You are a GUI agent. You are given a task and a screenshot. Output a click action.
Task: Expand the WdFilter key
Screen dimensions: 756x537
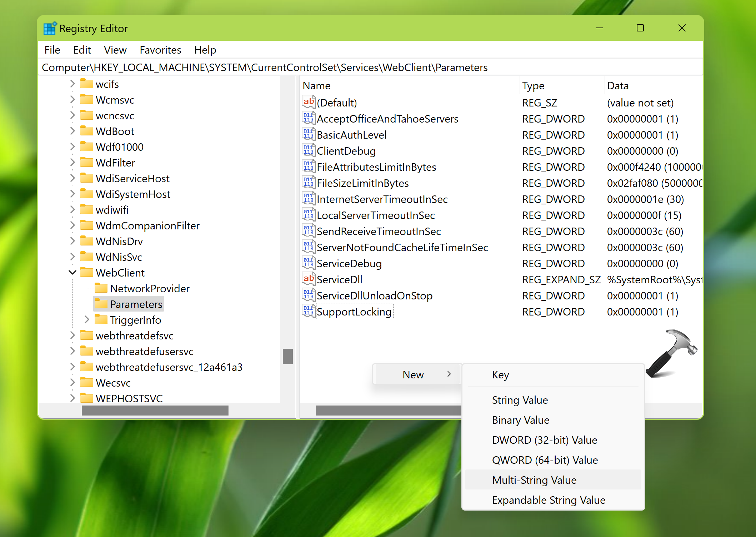(x=72, y=162)
